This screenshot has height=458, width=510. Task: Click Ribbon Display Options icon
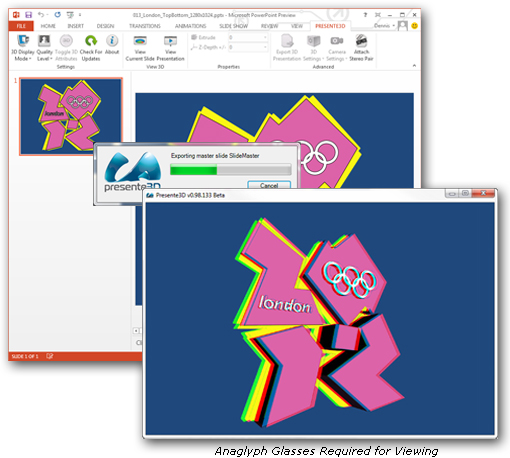(x=378, y=15)
